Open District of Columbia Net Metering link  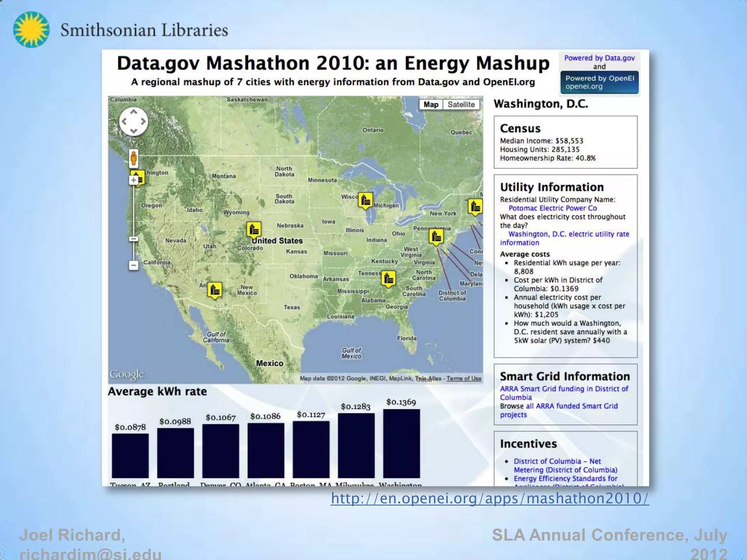tap(565, 466)
